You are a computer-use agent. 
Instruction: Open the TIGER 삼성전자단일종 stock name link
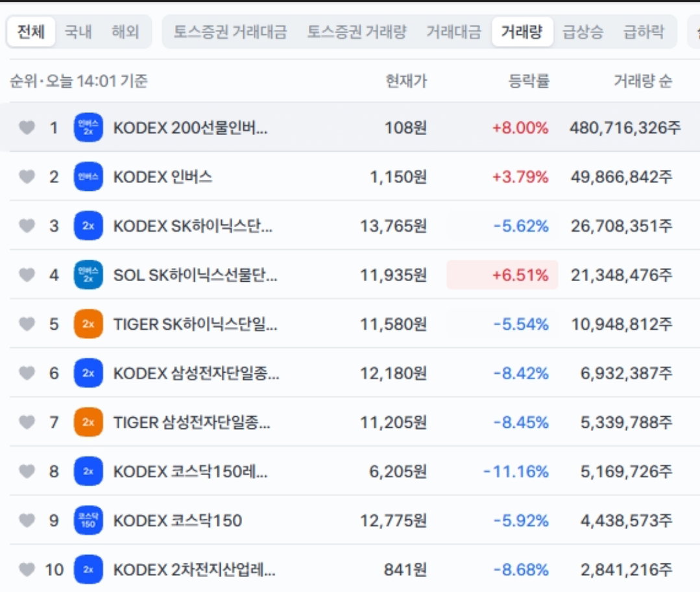pos(191,422)
